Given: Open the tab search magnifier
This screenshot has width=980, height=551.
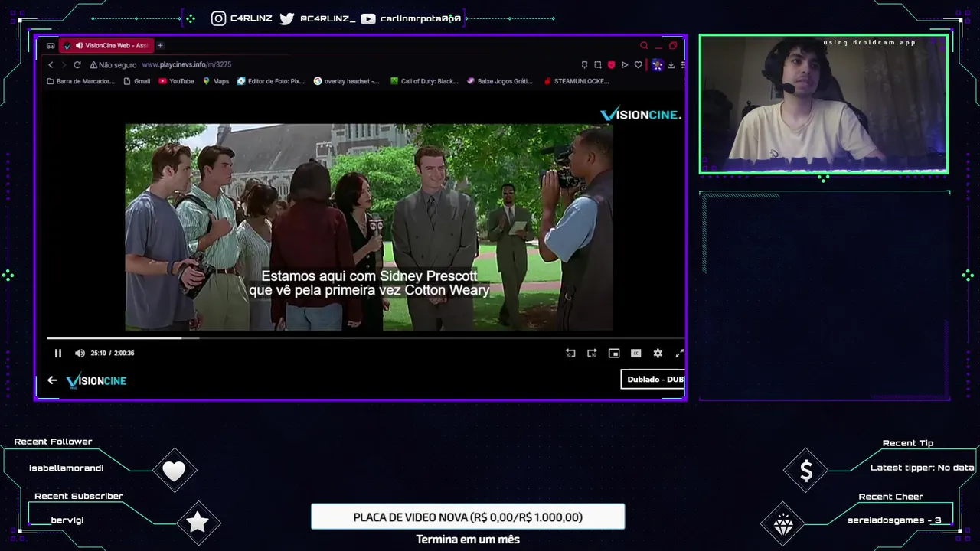Looking at the screenshot, I should coord(644,45).
